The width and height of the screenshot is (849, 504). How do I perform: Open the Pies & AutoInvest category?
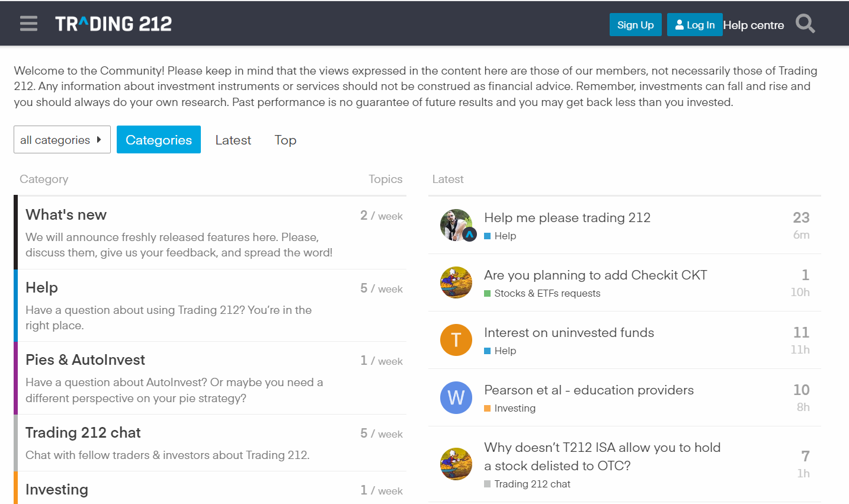85,359
